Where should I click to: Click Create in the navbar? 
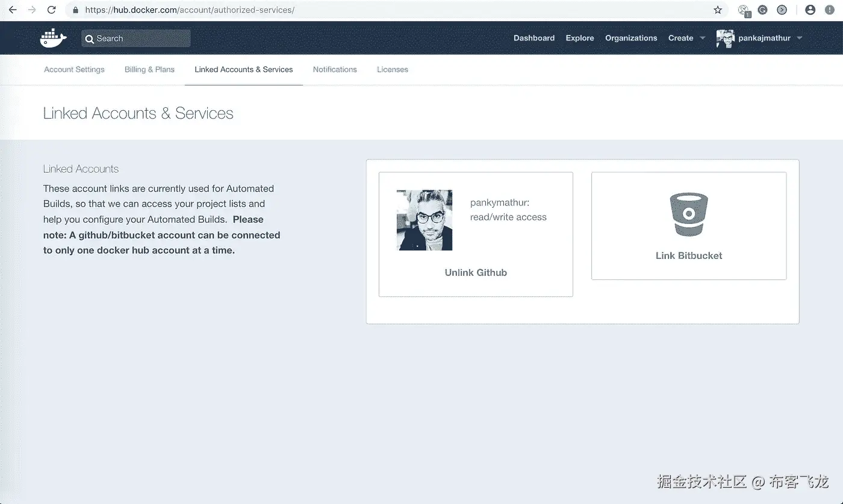coord(680,38)
